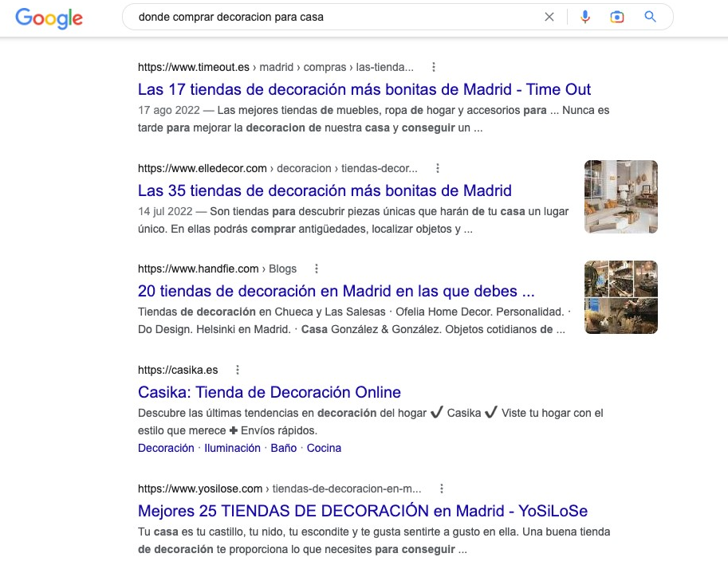Viewport: 728px width, 569px height.
Task: Open 'Mejores 25 TIENDAS DE DECORACIÓN' YoSiLoSe result
Action: pos(363,511)
